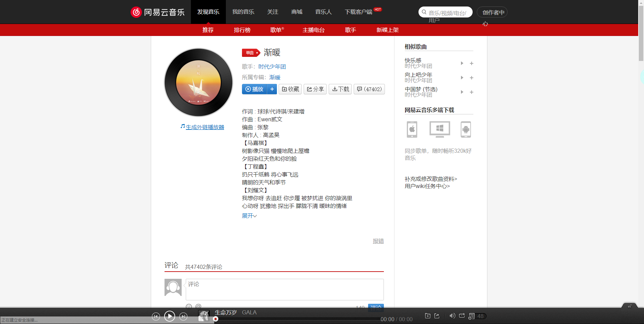This screenshot has width=644, height=324.
Task: Change the playback loop mode
Action: (x=462, y=316)
